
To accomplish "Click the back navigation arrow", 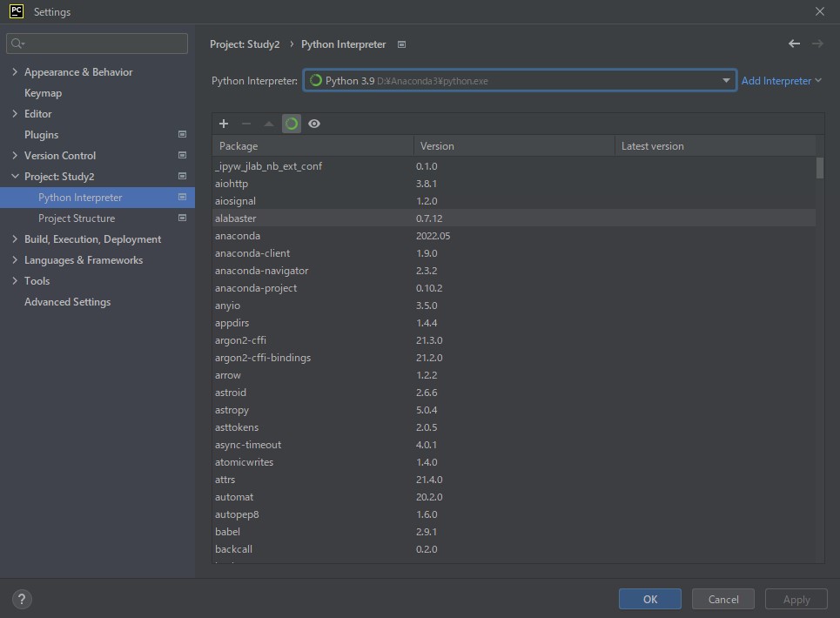I will click(794, 44).
